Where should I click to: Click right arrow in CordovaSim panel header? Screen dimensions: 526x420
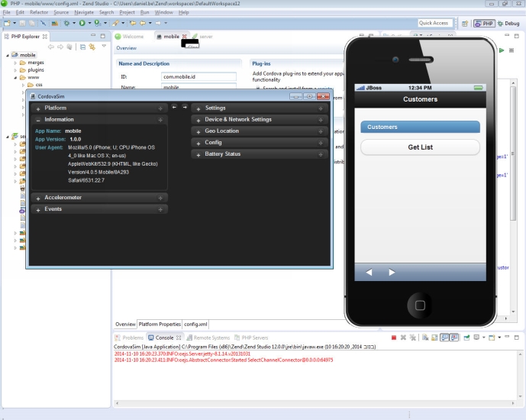point(185,107)
